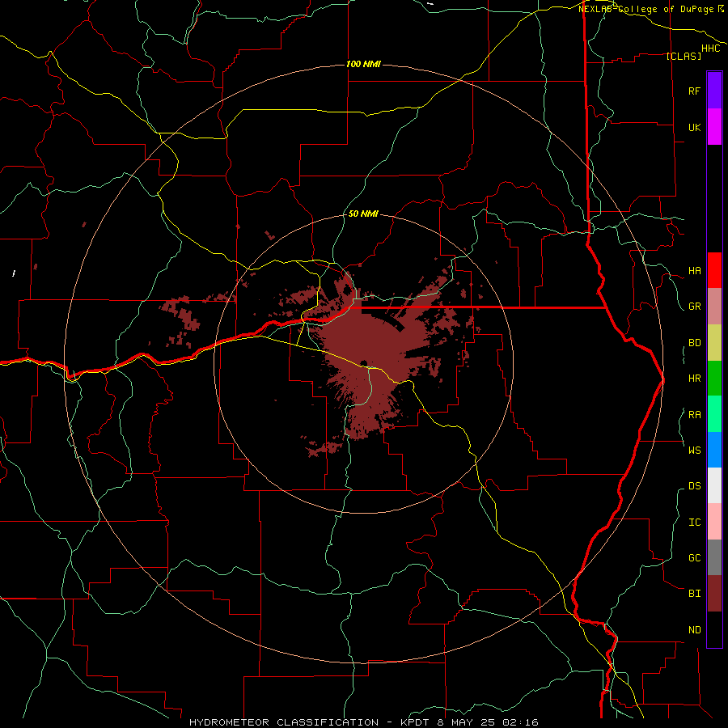Click the purple RF color swatch
This screenshot has width=728, height=728.
coord(714,91)
